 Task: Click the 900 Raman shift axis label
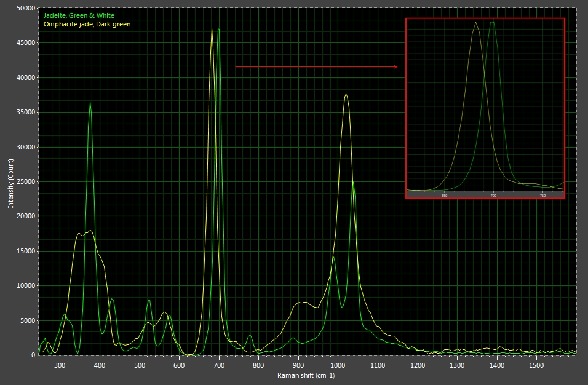[x=298, y=365]
